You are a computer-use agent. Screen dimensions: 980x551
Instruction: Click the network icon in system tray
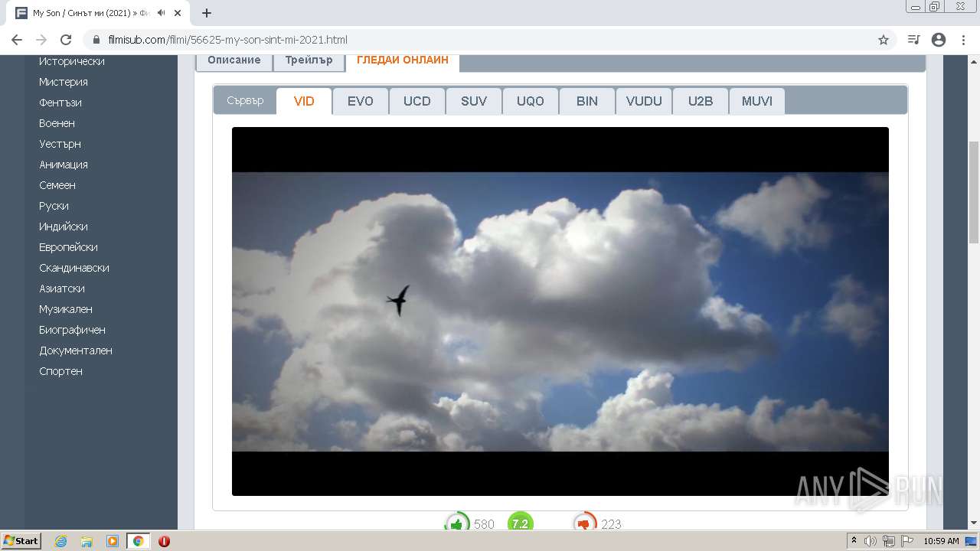pyautogui.click(x=888, y=541)
